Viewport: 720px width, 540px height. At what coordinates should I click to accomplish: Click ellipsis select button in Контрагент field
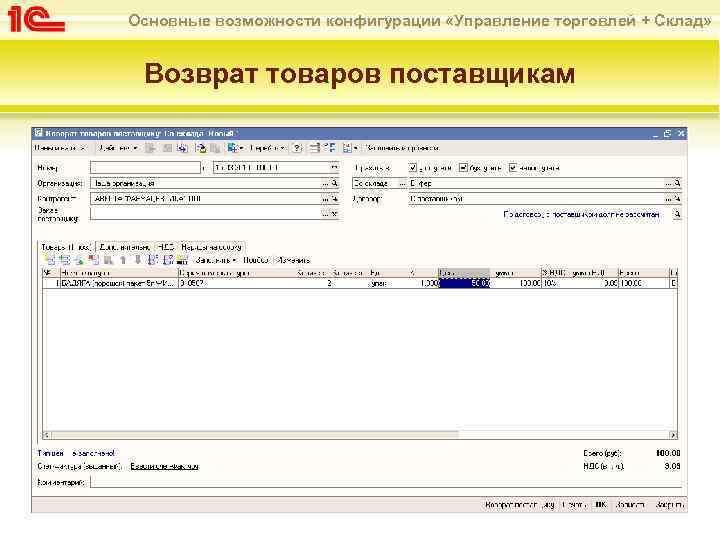coord(325,199)
